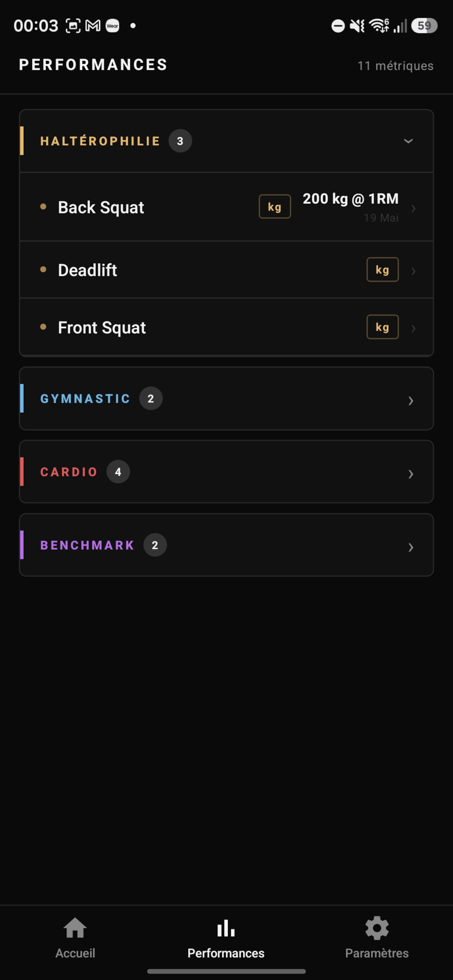Expand the Gymnastic category
The image size is (453, 980).
[x=226, y=398]
